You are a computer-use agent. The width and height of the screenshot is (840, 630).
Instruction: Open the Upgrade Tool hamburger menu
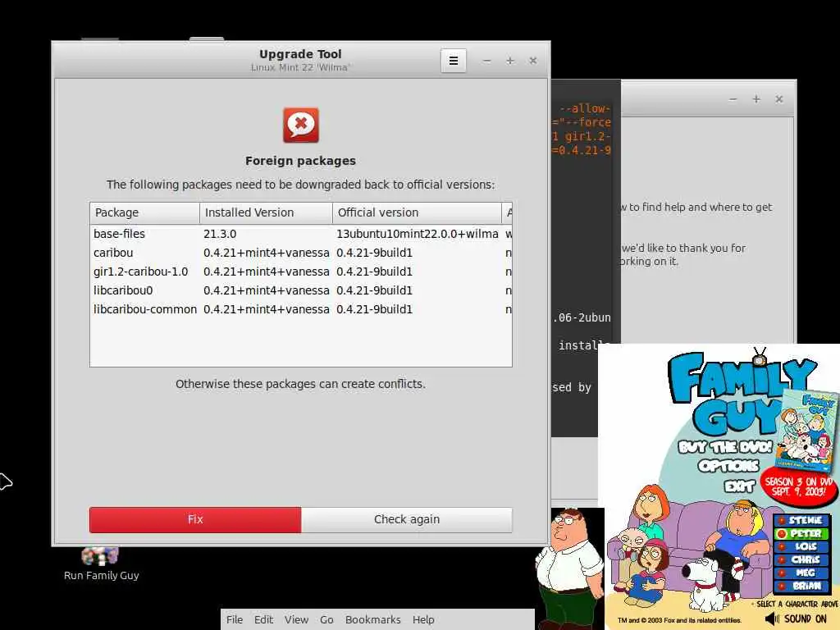(453, 61)
